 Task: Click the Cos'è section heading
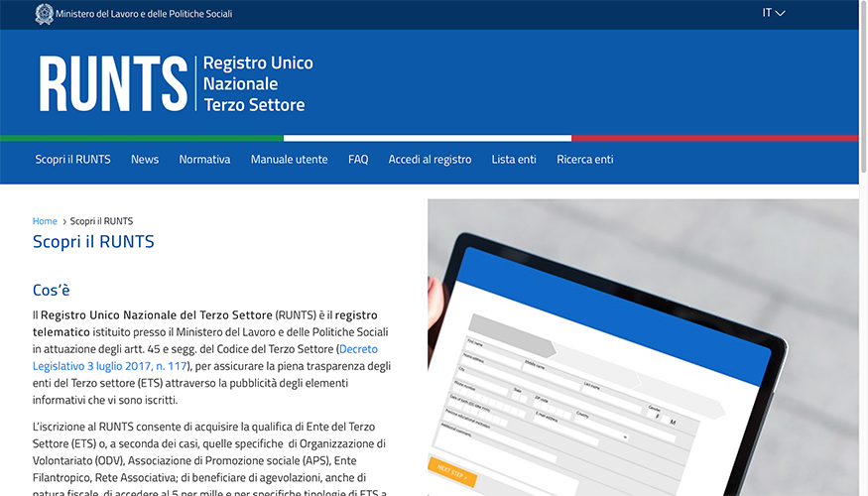52,290
